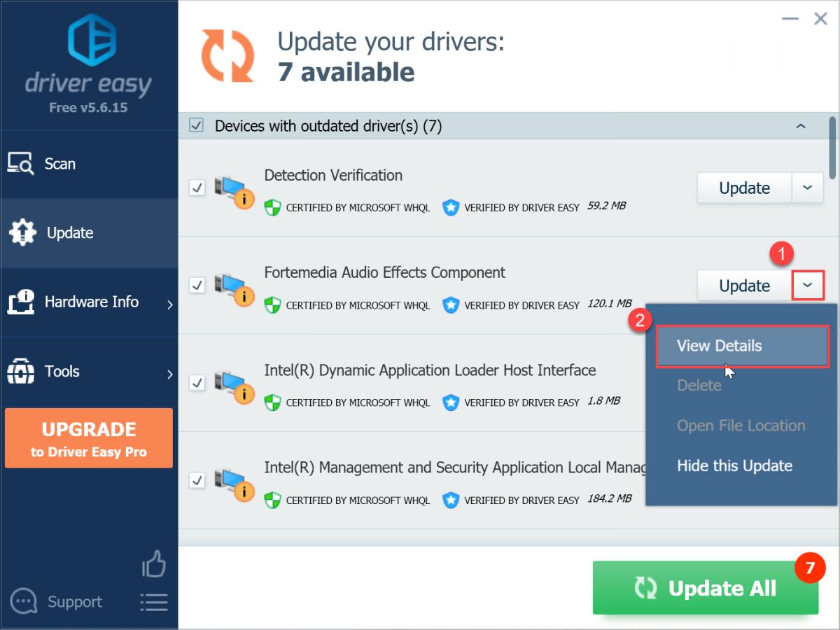Image resolution: width=840 pixels, height=630 pixels.
Task: Uncheck the Fortemedia Audio Effects Component checkbox
Action: click(x=197, y=286)
